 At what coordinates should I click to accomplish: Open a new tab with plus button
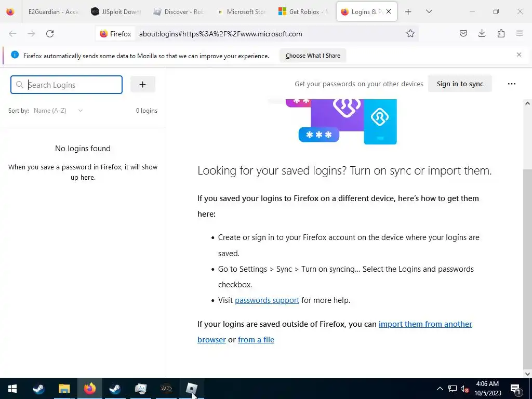click(x=408, y=11)
